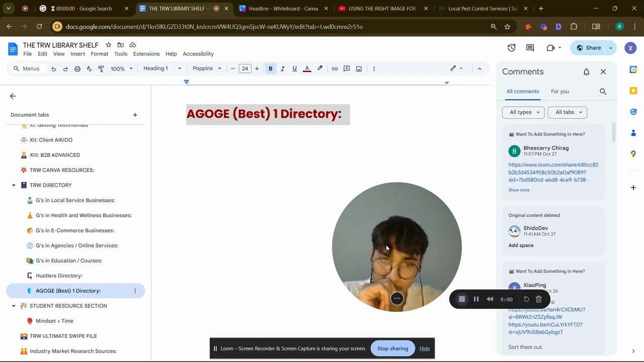Open the zoom level dropdown at 100%
This screenshot has width=644, height=362.
pos(122,69)
